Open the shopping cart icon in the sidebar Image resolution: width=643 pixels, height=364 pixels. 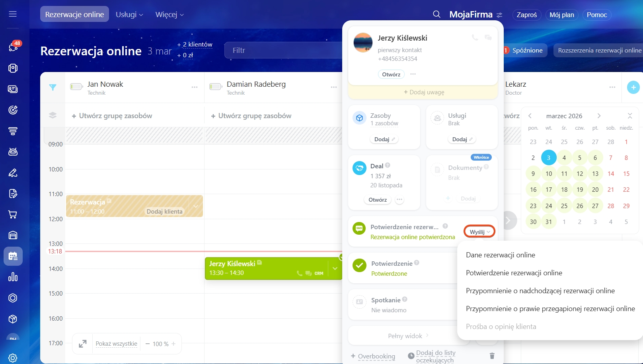point(13,215)
